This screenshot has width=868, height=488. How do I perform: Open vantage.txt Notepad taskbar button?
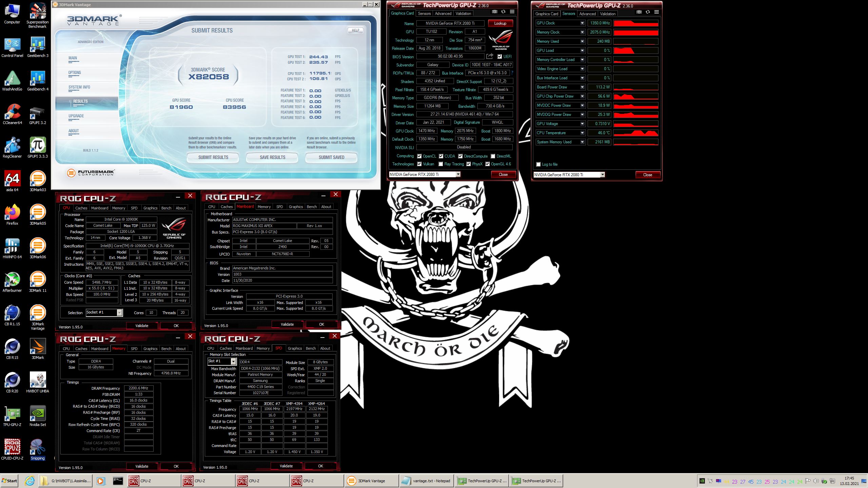click(x=426, y=481)
